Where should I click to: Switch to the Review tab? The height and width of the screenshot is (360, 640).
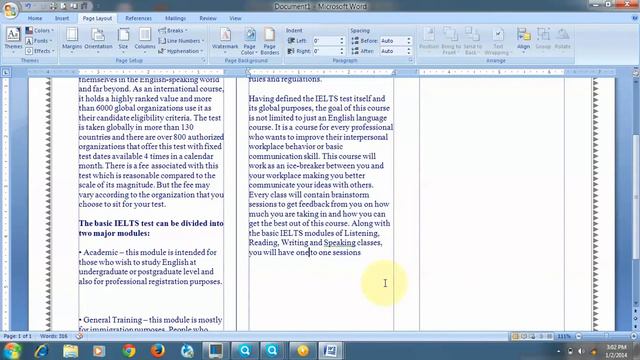click(x=208, y=18)
